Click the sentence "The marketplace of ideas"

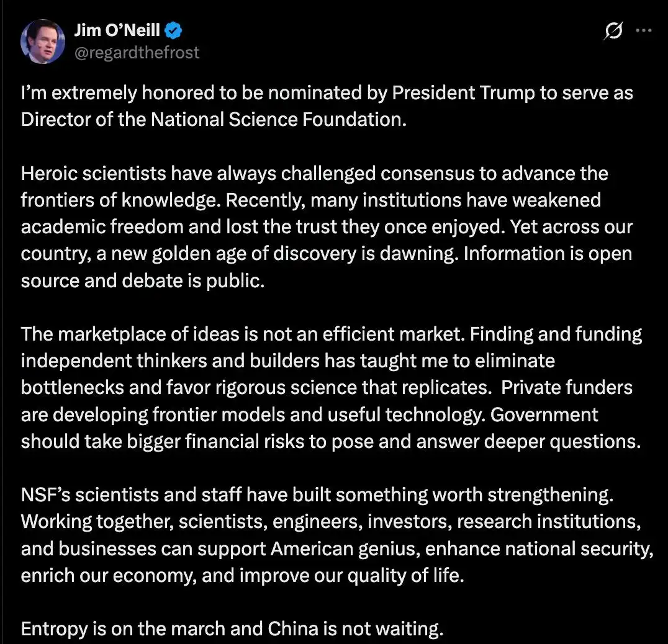click(243, 334)
